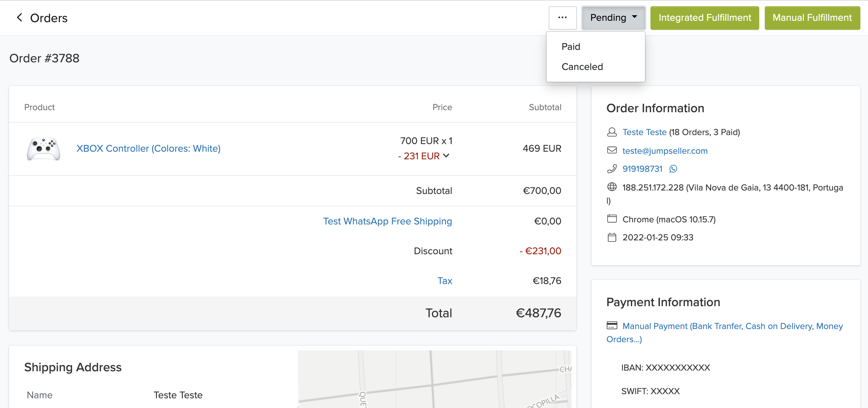Click the phone handset icon
The height and width of the screenshot is (408, 868).
(x=612, y=169)
